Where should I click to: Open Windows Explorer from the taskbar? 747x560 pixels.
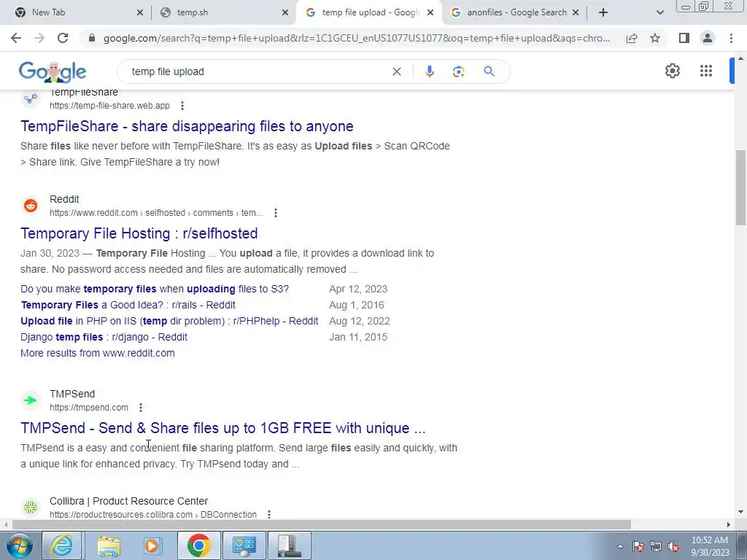tap(109, 545)
